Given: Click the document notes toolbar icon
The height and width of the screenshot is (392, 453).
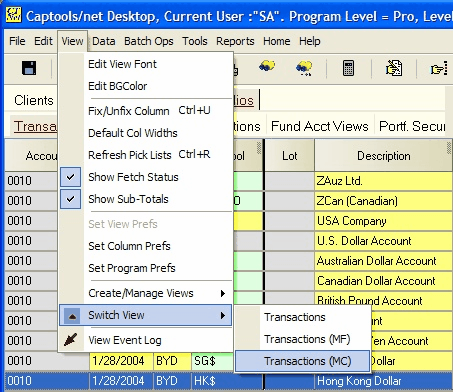Looking at the screenshot, I should click(x=394, y=68).
